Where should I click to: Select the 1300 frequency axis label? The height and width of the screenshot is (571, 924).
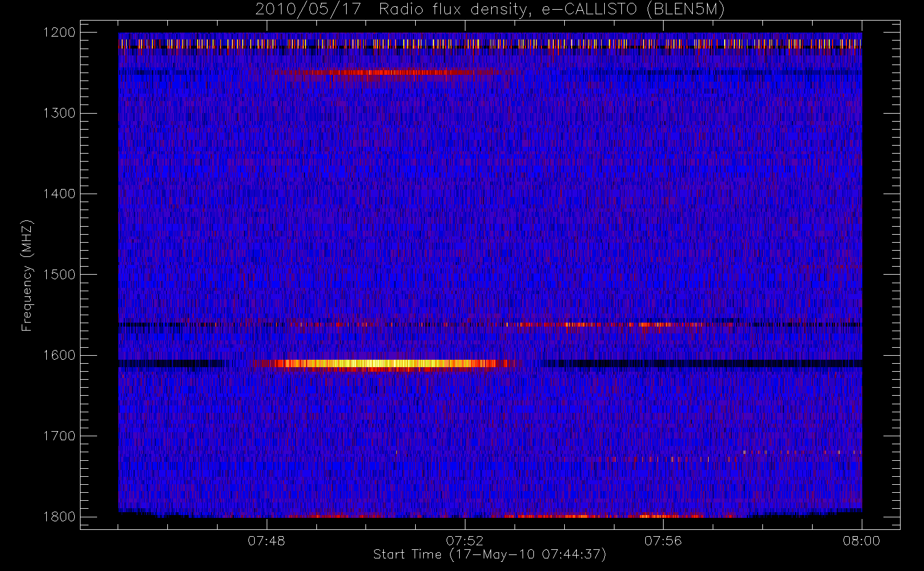[x=59, y=113]
